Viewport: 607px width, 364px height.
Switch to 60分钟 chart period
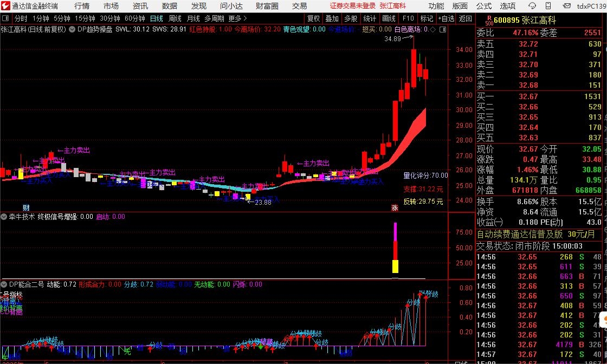pyautogui.click(x=135, y=18)
